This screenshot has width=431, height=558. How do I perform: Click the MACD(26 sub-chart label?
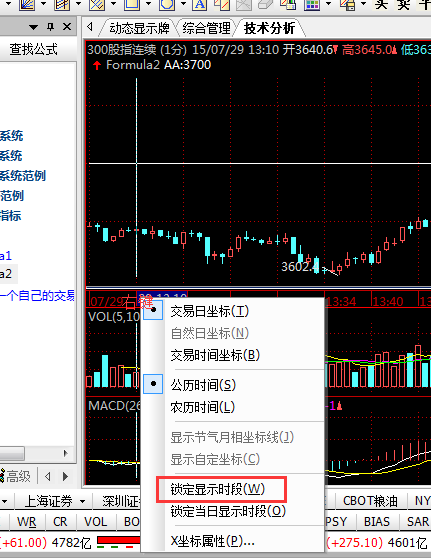(115, 406)
